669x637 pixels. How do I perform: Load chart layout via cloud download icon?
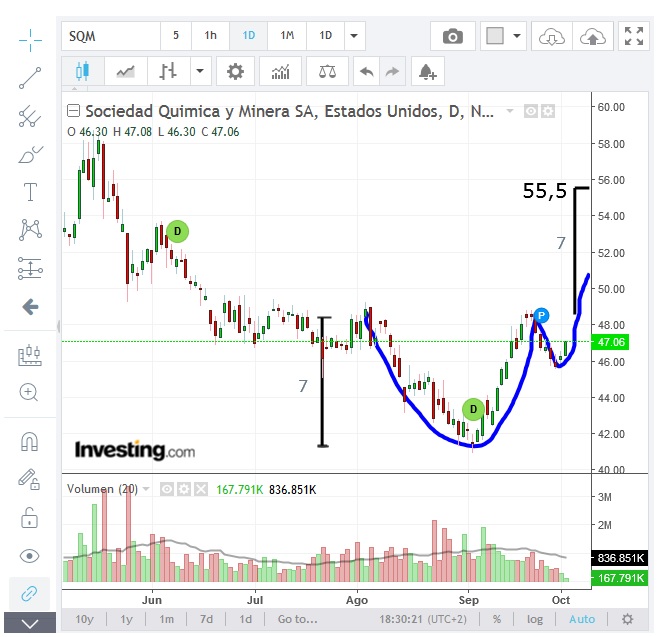(552, 36)
